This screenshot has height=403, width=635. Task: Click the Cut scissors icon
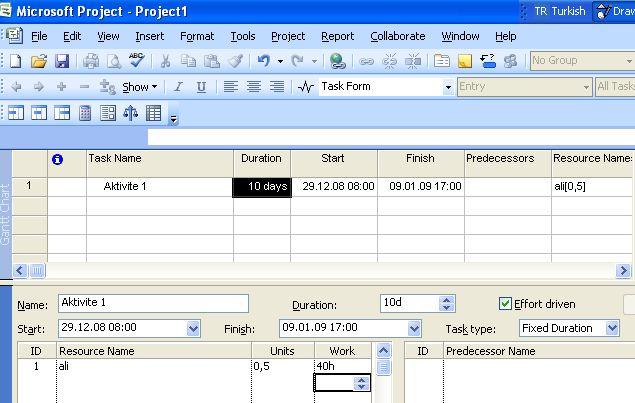(x=166, y=61)
